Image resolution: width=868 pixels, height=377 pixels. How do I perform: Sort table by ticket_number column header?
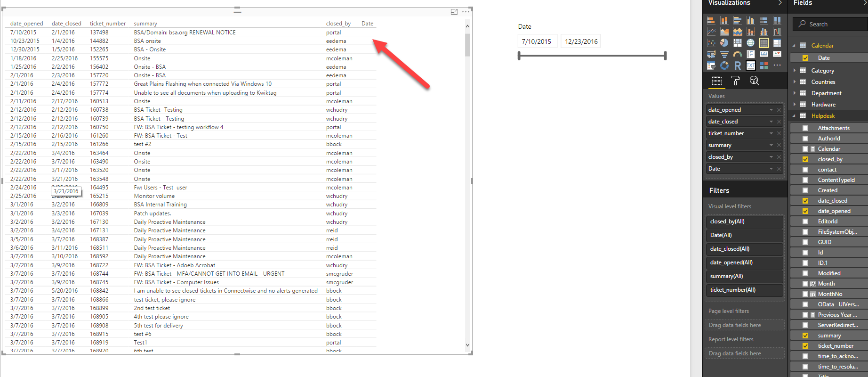pyautogui.click(x=108, y=24)
